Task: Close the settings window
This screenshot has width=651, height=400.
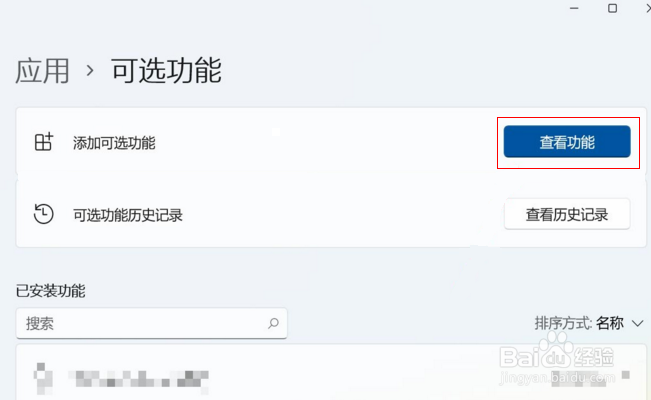Action: tap(648, 8)
